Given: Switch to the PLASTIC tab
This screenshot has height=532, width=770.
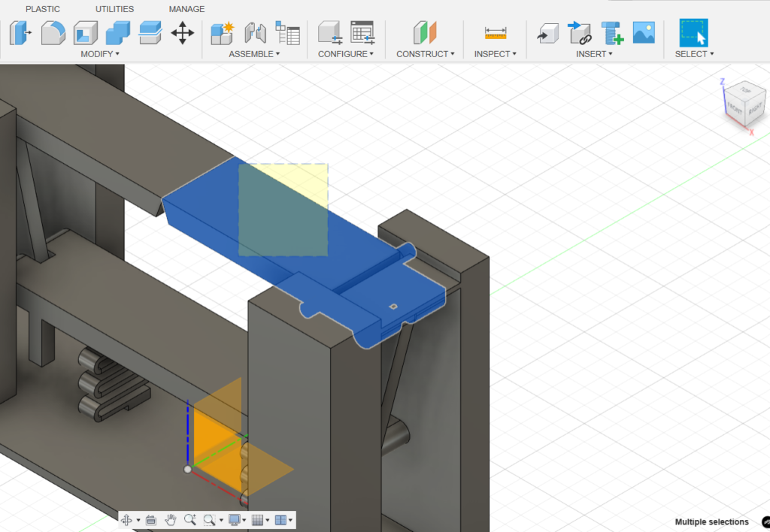Looking at the screenshot, I should click(x=43, y=9).
